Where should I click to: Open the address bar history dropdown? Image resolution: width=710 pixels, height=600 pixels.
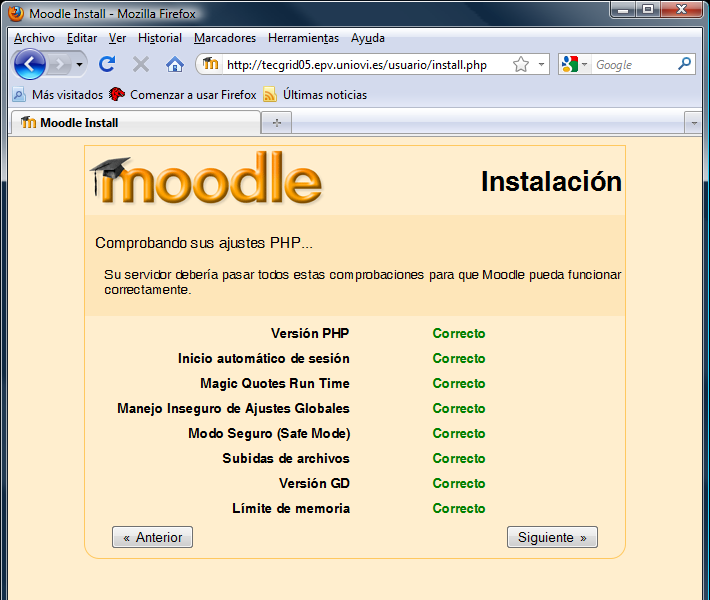[541, 64]
